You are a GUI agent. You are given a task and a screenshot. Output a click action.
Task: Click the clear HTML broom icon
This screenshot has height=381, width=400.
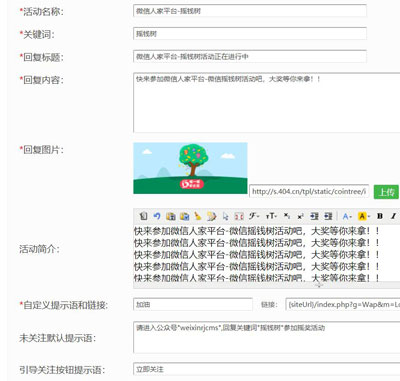(198, 216)
